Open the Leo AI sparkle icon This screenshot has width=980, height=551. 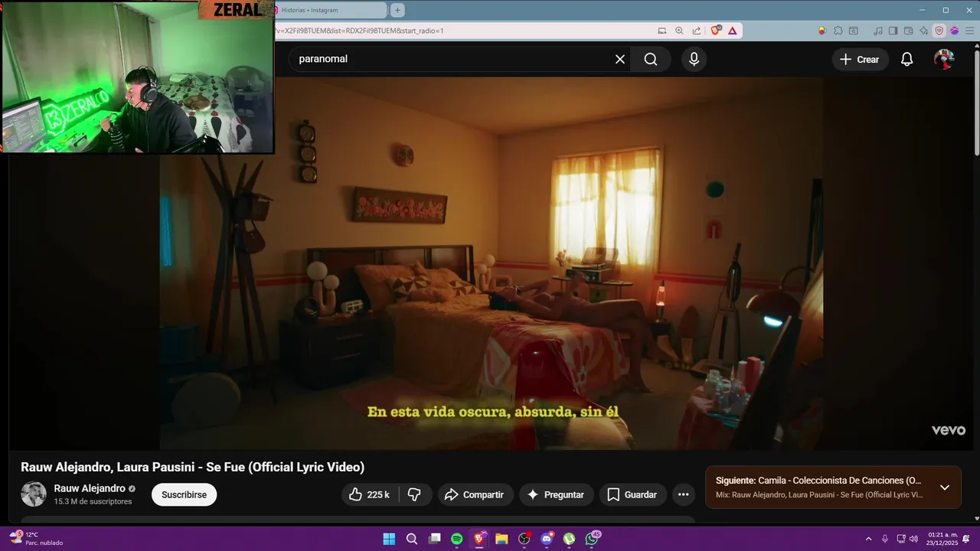[923, 31]
